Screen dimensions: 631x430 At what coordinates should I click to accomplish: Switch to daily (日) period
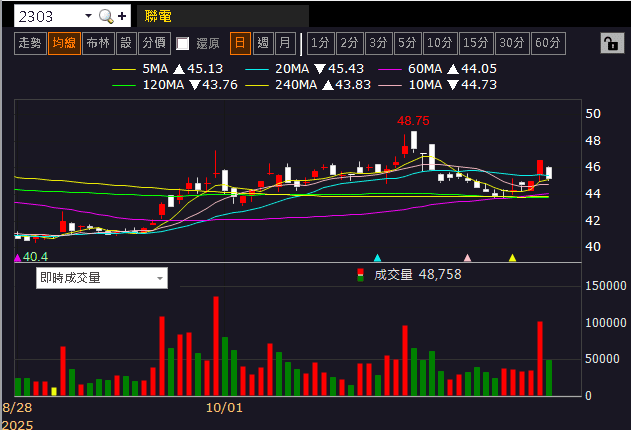click(x=240, y=43)
